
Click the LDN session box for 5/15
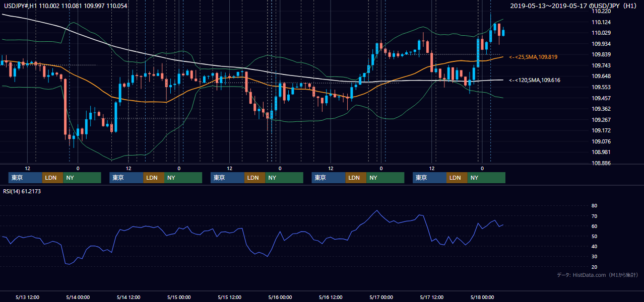254,178
